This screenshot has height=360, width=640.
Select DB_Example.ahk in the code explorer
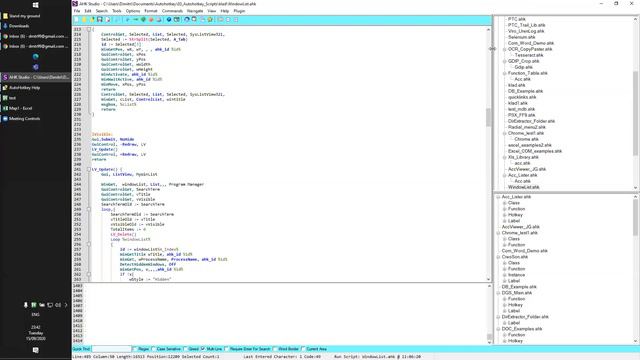[x=519, y=287]
